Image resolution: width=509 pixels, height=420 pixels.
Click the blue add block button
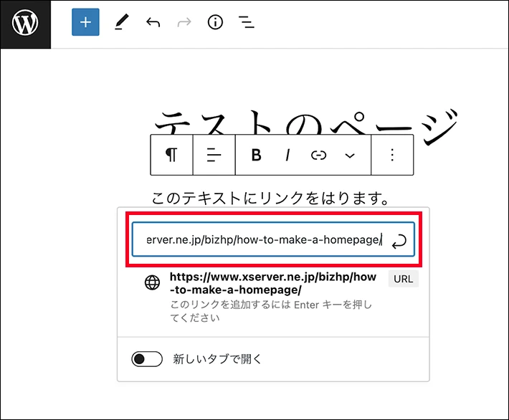pos(85,22)
